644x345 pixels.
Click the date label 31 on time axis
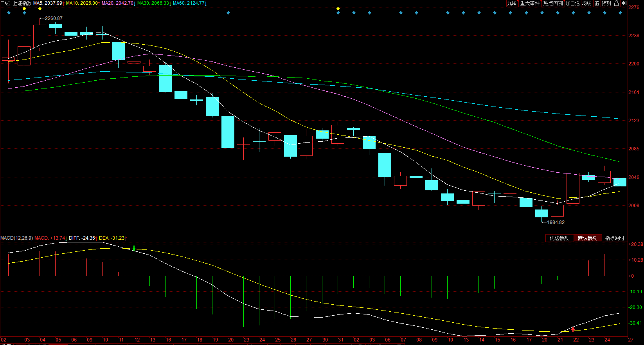point(341,340)
